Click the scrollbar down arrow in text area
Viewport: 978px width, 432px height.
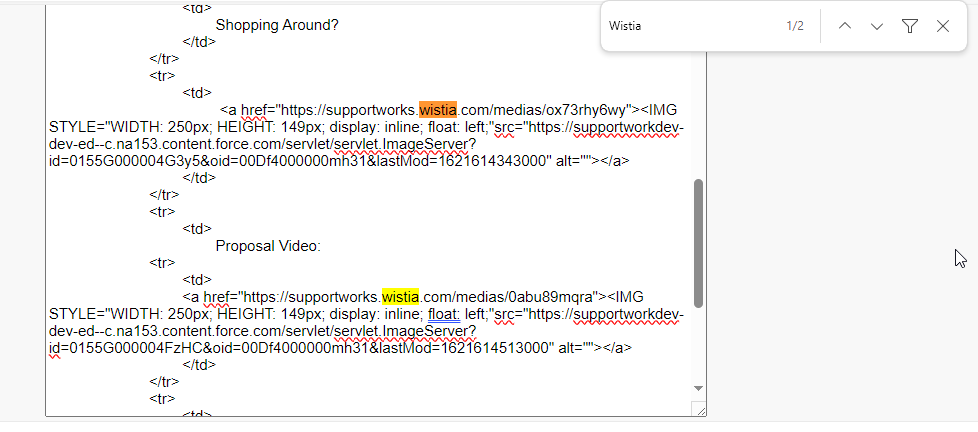[x=699, y=388]
